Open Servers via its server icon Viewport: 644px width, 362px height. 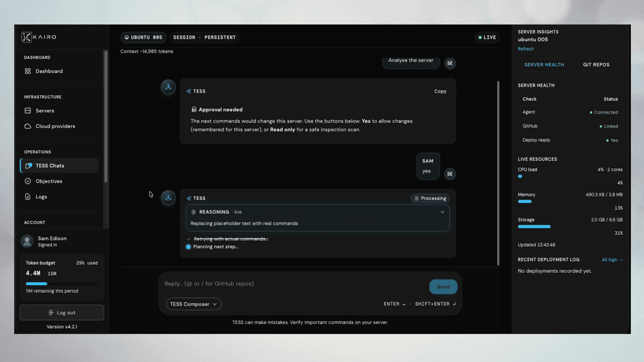(28, 111)
